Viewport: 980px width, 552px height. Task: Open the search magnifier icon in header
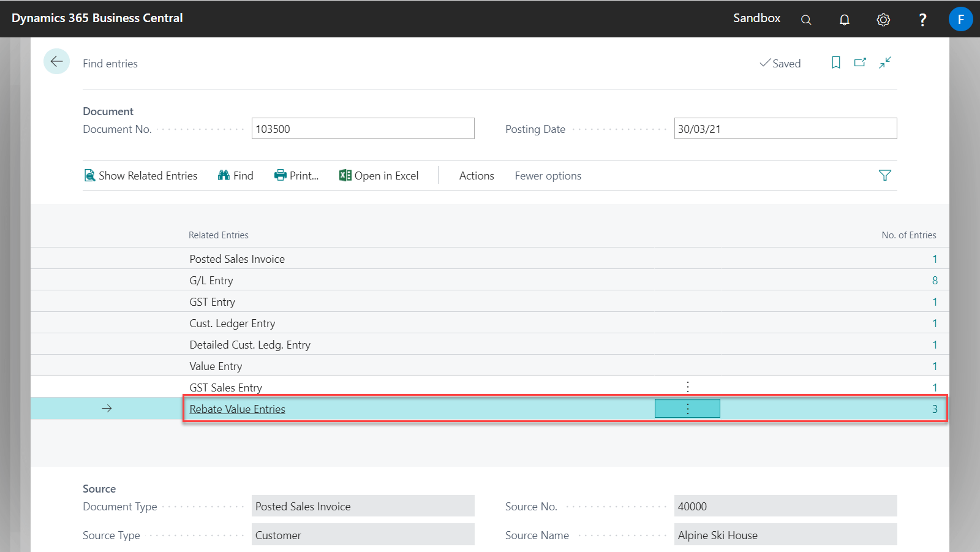[806, 20]
